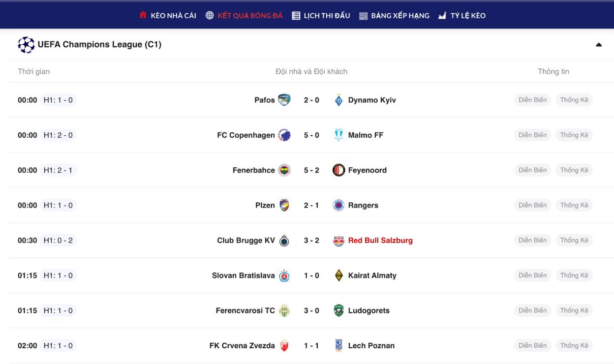
Task: Open Bảng Xếp Hạng standings page
Action: pyautogui.click(x=394, y=16)
